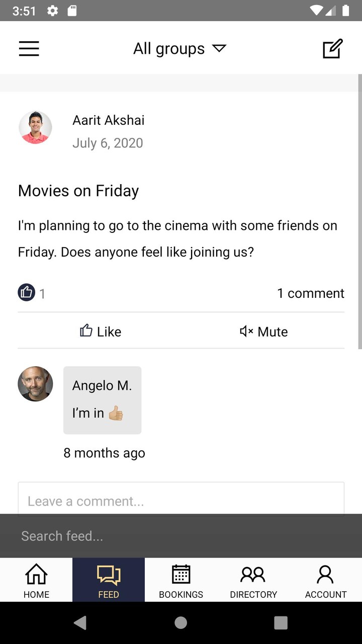Open the Movies on Friday post title
The height and width of the screenshot is (644, 362).
tap(78, 191)
